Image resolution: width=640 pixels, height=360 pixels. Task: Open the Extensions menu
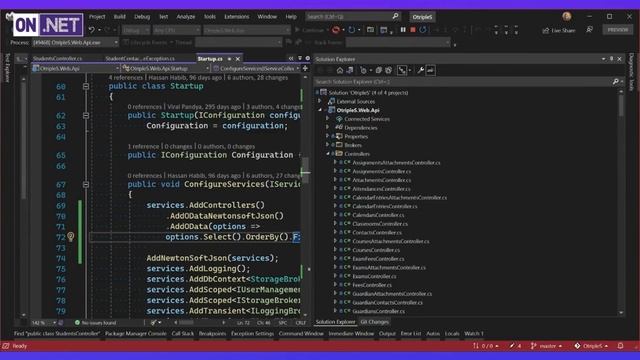coord(237,17)
